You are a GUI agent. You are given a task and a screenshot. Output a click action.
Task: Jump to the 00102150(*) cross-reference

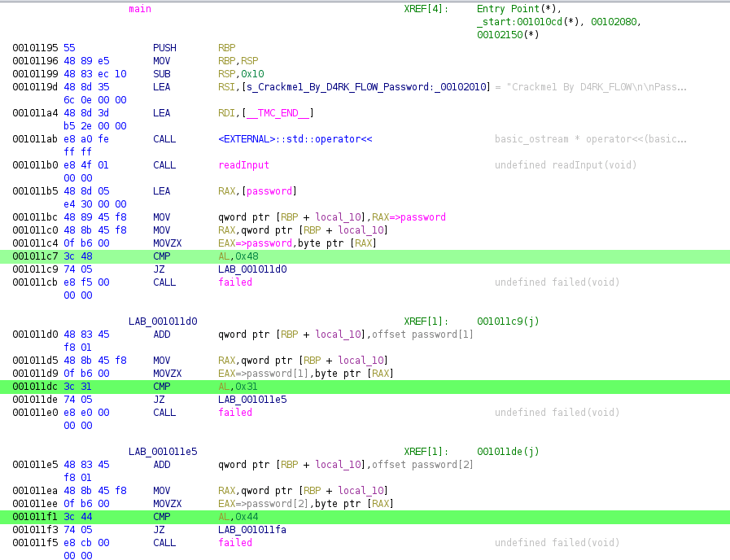(507, 35)
